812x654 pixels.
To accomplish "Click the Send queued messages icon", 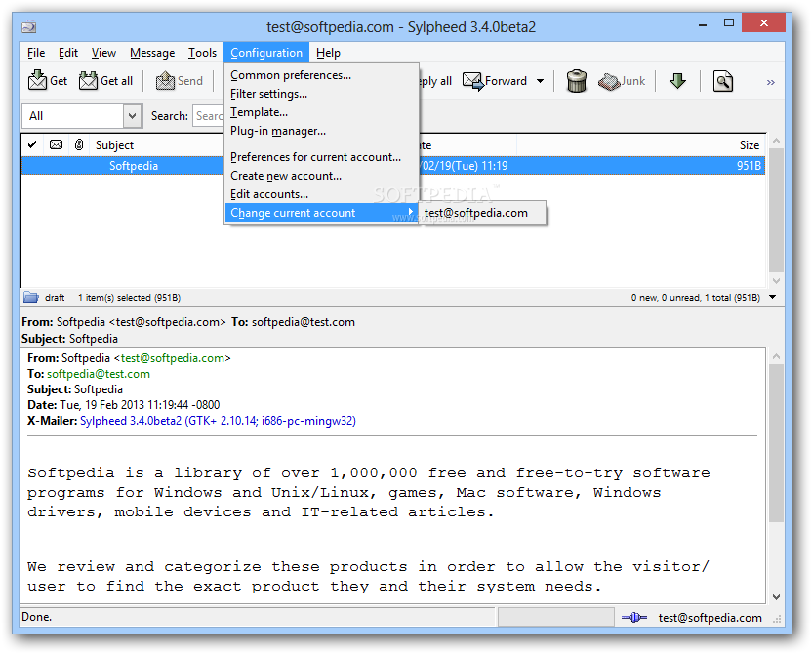I will click(165, 80).
